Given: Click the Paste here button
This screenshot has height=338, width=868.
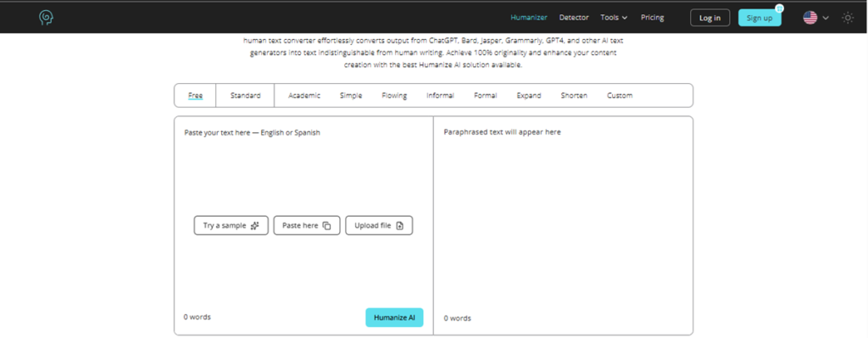Looking at the screenshot, I should (307, 225).
